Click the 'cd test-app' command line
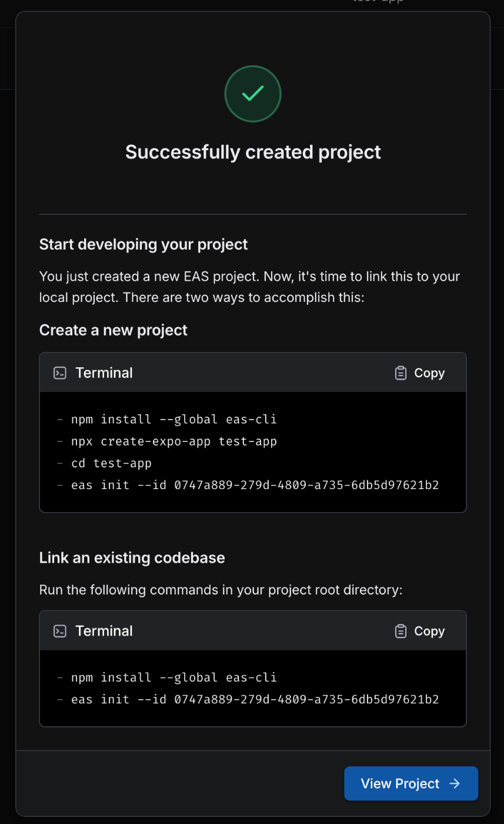The image size is (504, 824). (x=112, y=463)
